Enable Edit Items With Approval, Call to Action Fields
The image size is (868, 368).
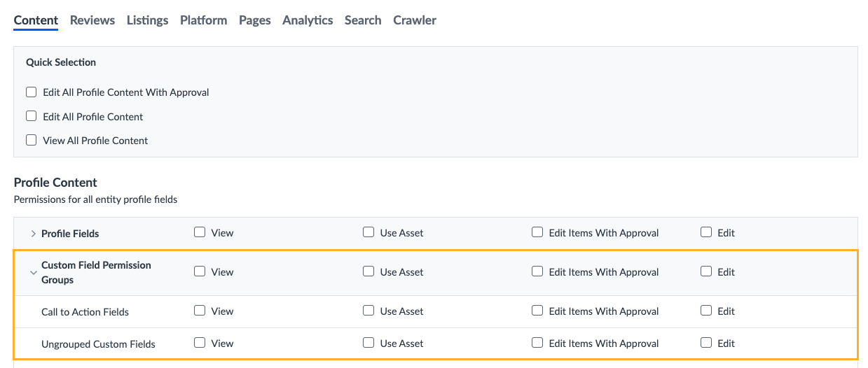[x=537, y=311]
